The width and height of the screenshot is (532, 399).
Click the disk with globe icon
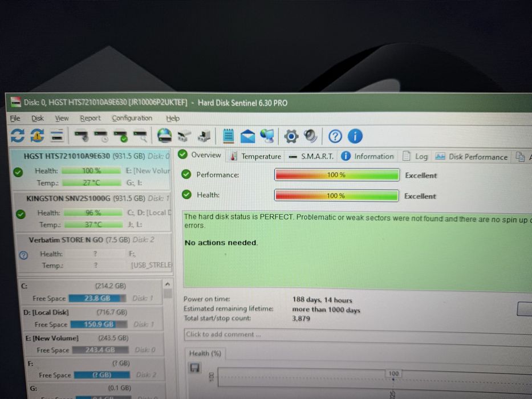point(165,136)
